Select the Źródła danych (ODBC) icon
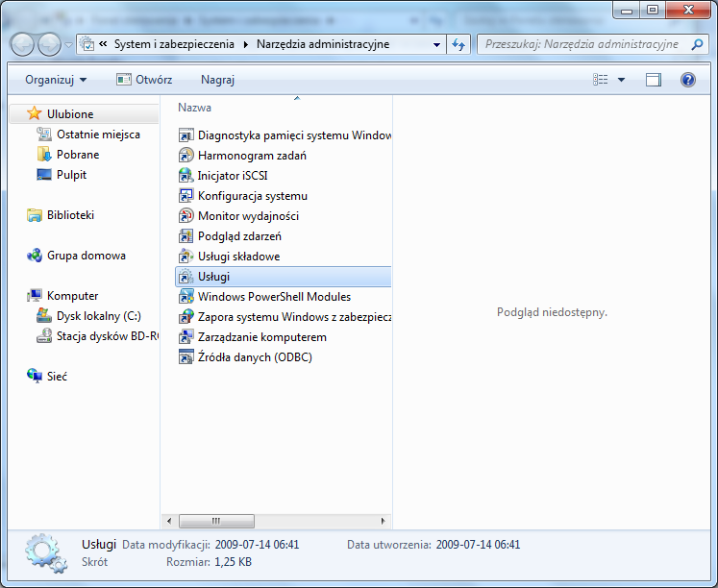The height and width of the screenshot is (588, 718). [186, 357]
